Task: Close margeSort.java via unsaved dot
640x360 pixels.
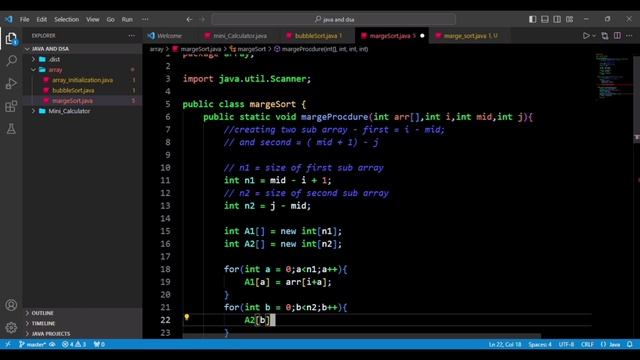Action: (x=422, y=36)
